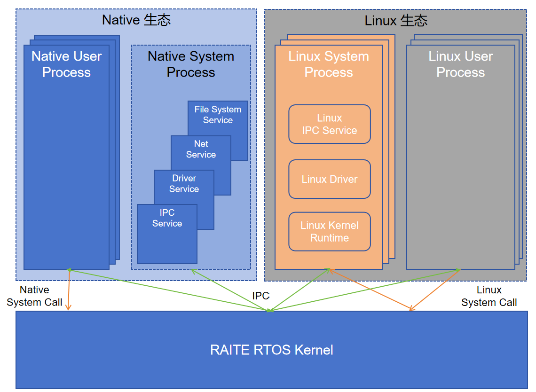Click the "Linux System Process" label
The image size is (536, 392).
pos(329,64)
